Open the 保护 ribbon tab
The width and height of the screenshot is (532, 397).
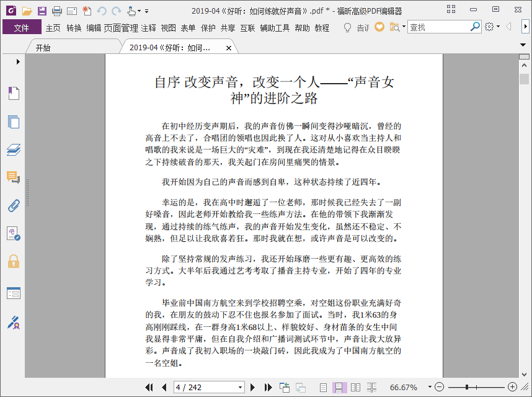[208, 28]
